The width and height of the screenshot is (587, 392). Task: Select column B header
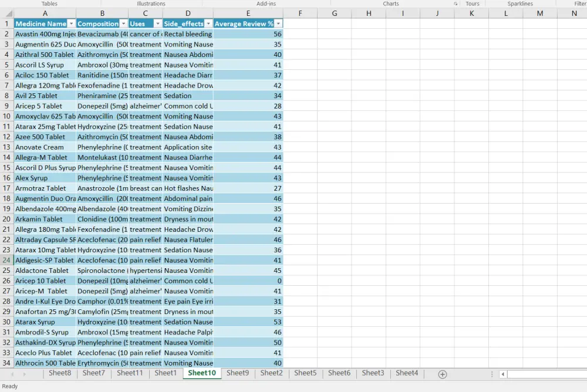tap(102, 13)
